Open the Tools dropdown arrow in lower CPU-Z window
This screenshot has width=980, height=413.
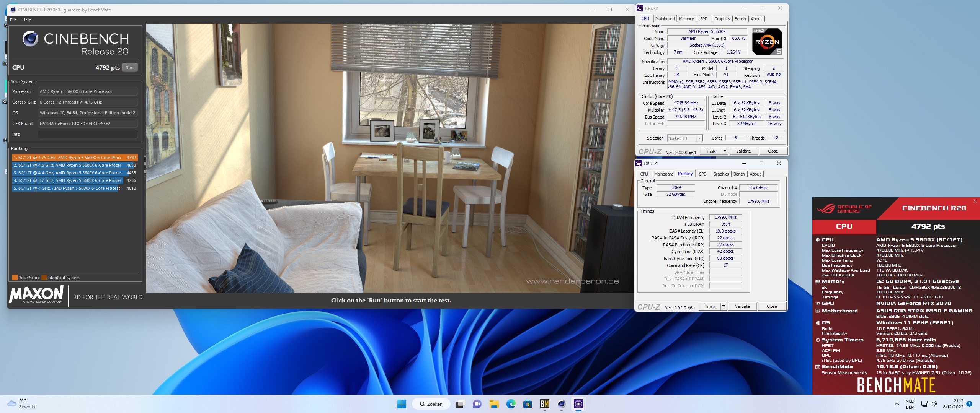[x=724, y=306]
